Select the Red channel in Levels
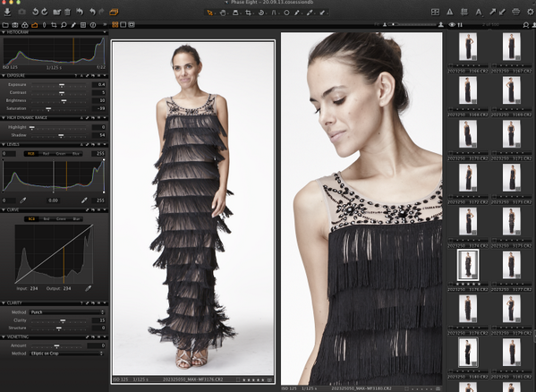This screenshot has height=392, width=536. click(x=46, y=154)
